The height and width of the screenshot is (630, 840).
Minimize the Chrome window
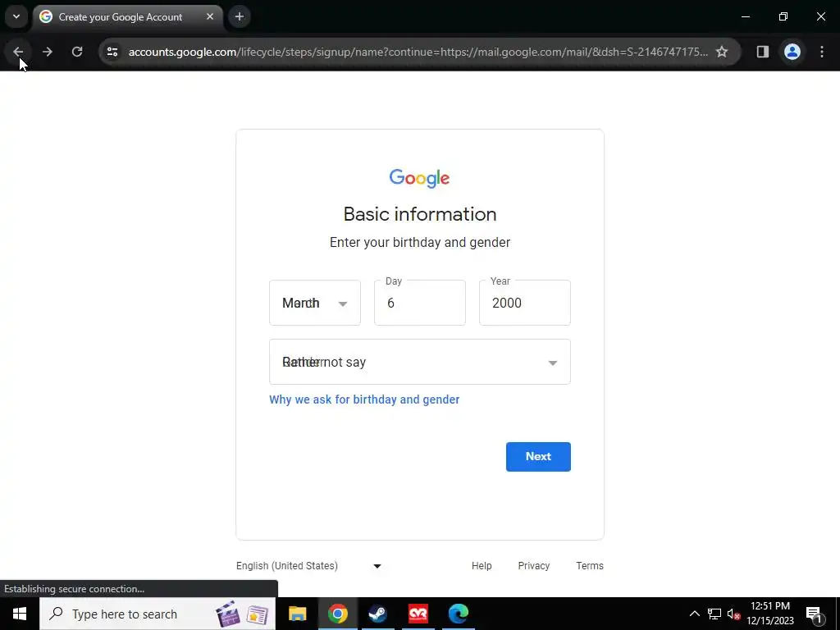tap(745, 16)
